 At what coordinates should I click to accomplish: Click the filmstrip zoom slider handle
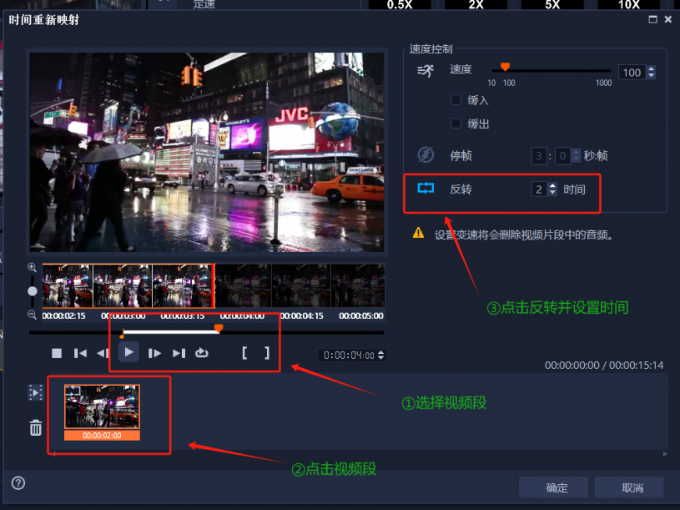click(32, 291)
